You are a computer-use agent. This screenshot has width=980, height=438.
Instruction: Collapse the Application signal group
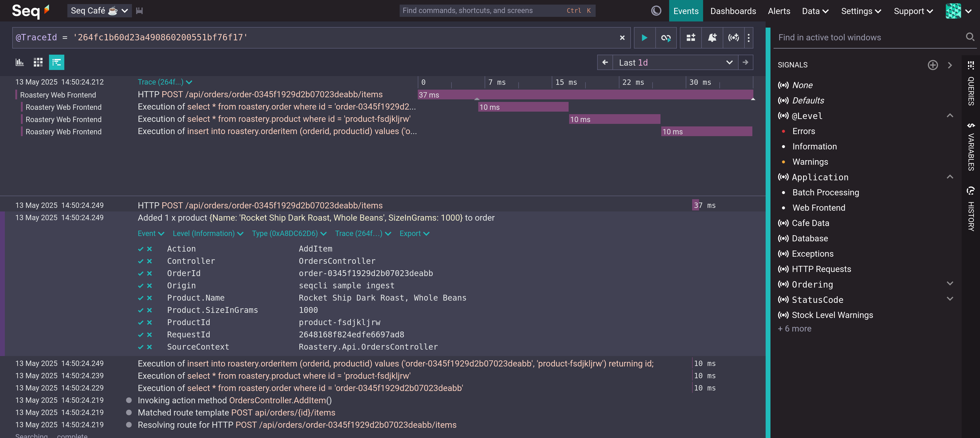coord(950,177)
